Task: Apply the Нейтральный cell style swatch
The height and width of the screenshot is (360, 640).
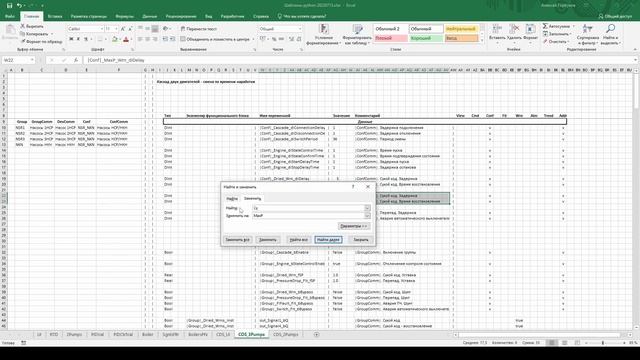Action: tap(461, 29)
